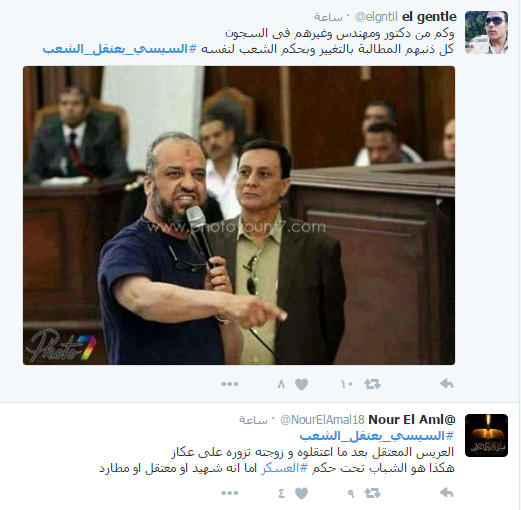Reply to Nour El Aml's tweet
The height and width of the screenshot is (510, 521).
[x=447, y=493]
